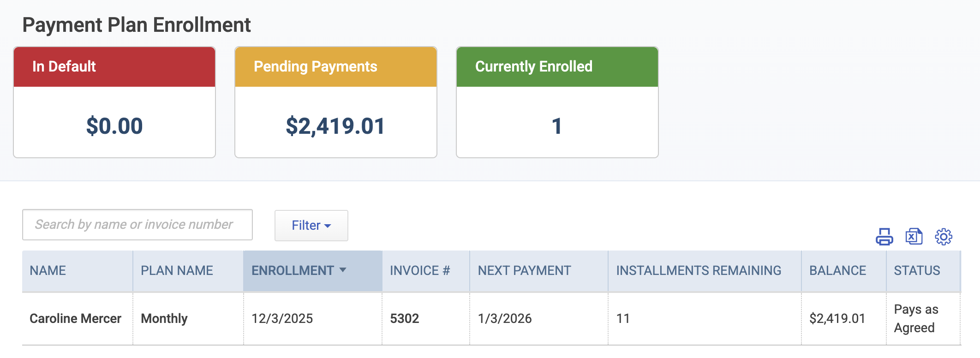Open Caroline Mercer's customer record

click(76, 319)
